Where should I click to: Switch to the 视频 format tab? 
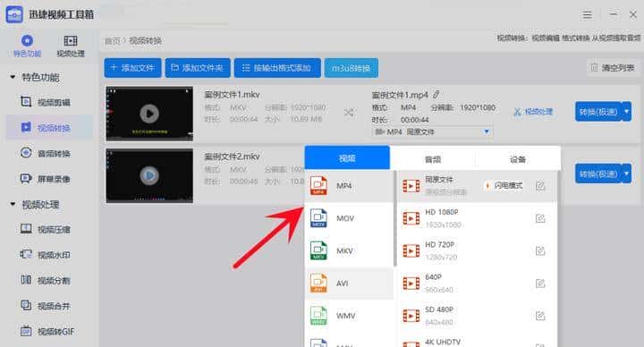pos(347,158)
